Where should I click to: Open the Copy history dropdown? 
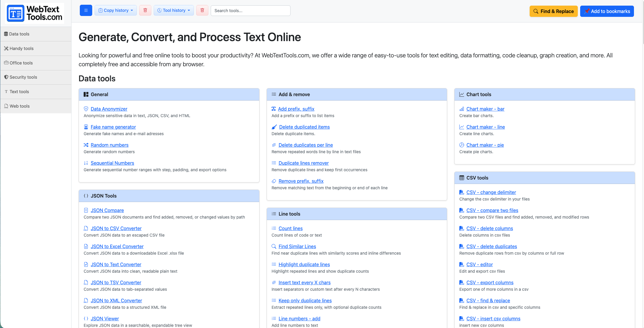[x=116, y=10]
